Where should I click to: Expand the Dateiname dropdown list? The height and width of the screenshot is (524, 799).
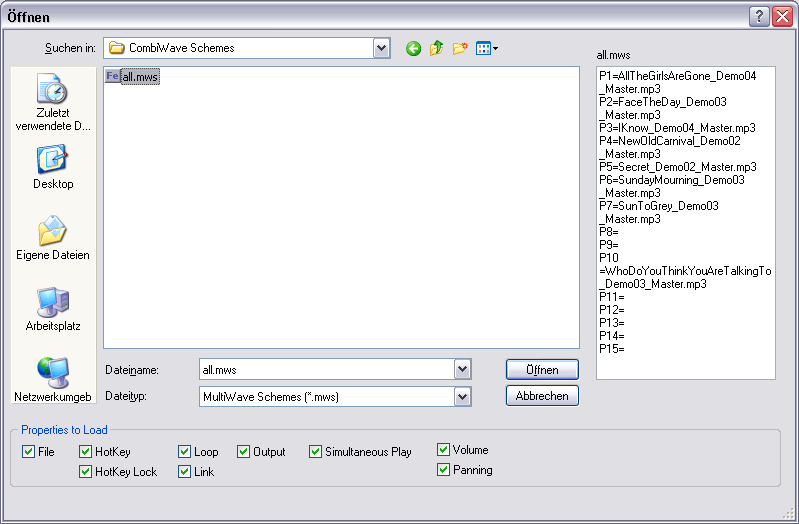coord(462,369)
